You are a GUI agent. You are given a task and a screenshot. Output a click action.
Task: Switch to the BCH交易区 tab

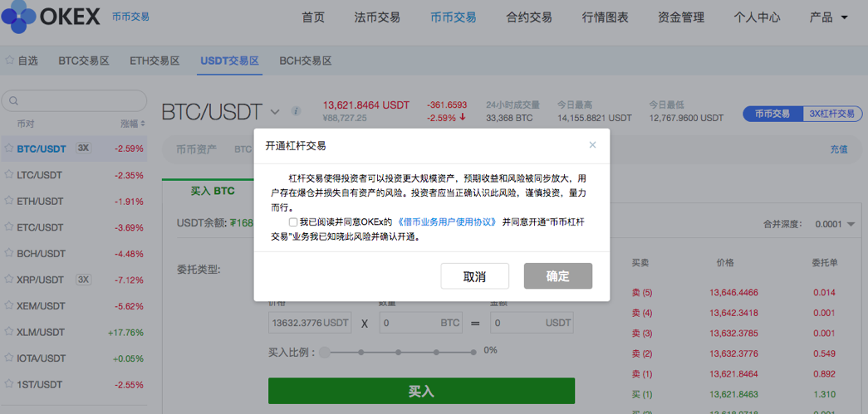pos(306,61)
